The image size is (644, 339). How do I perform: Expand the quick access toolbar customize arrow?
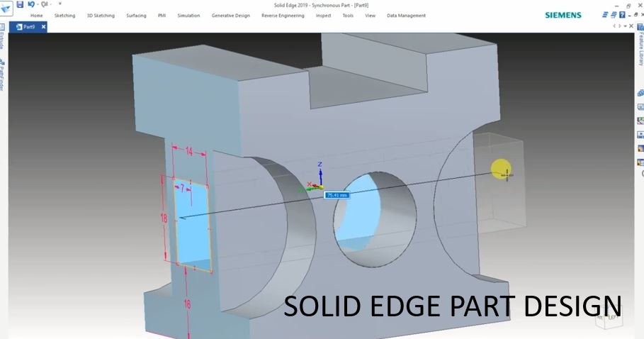pyautogui.click(x=60, y=4)
